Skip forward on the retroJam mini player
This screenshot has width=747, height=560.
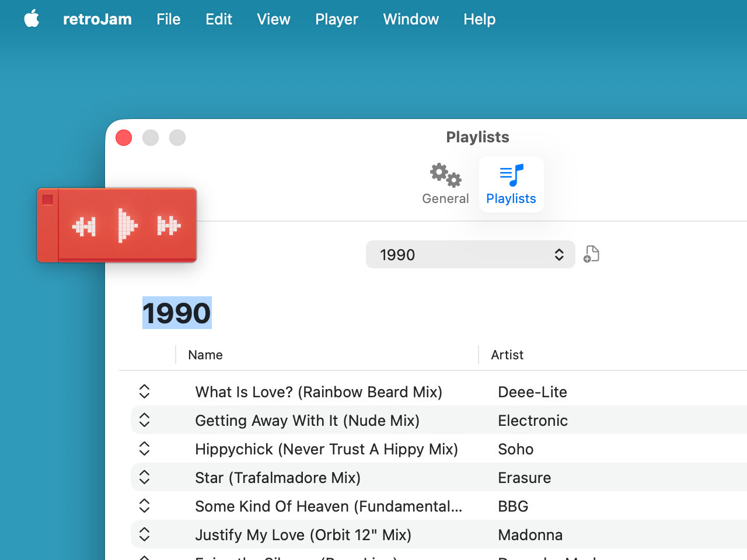coord(168,226)
